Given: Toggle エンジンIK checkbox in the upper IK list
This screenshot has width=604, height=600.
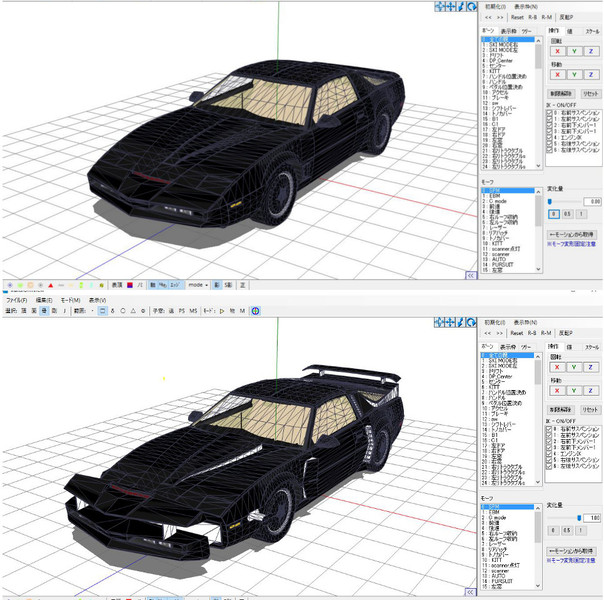Looking at the screenshot, I should (x=550, y=135).
